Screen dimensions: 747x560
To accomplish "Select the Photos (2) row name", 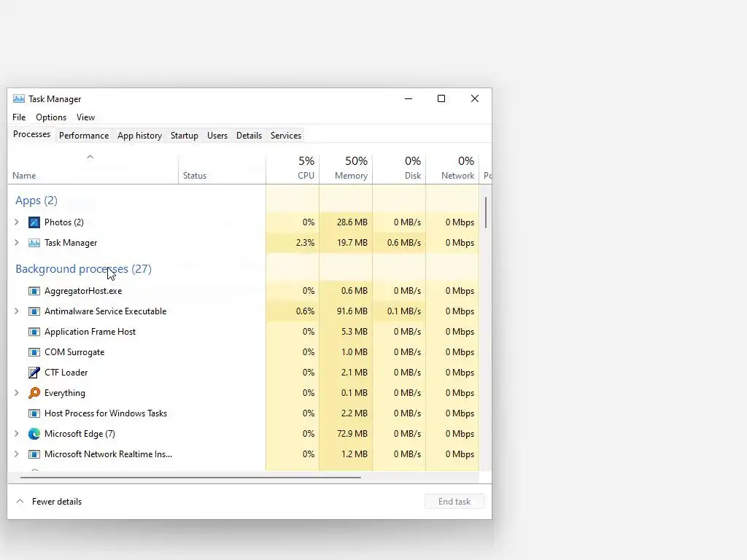I will [64, 222].
